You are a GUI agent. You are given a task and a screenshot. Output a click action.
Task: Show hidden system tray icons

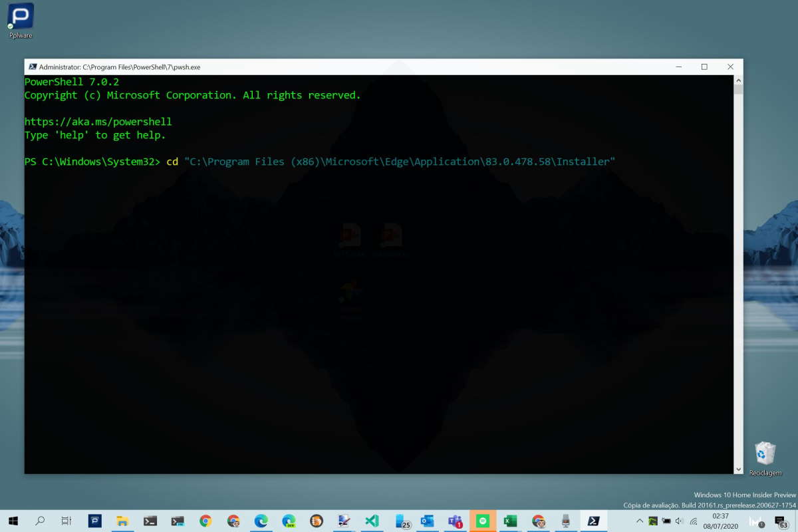[640, 521]
